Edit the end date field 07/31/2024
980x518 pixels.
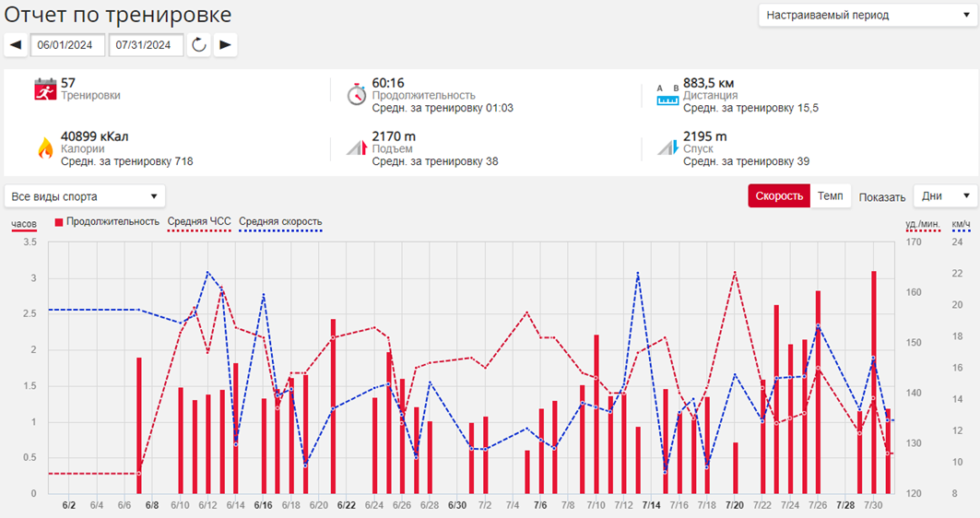[x=147, y=45]
